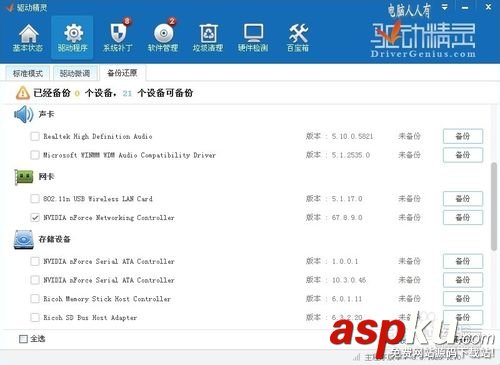Click 备份 for Realtek High Definition Audio
The height and width of the screenshot is (365, 500).
(463, 136)
